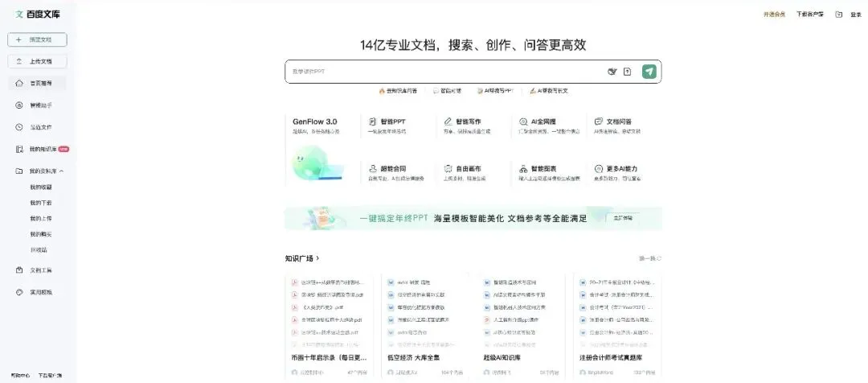This screenshot has height=383, width=868.
Task: Click the folder icon beside 我的资料库
Action: [x=19, y=171]
